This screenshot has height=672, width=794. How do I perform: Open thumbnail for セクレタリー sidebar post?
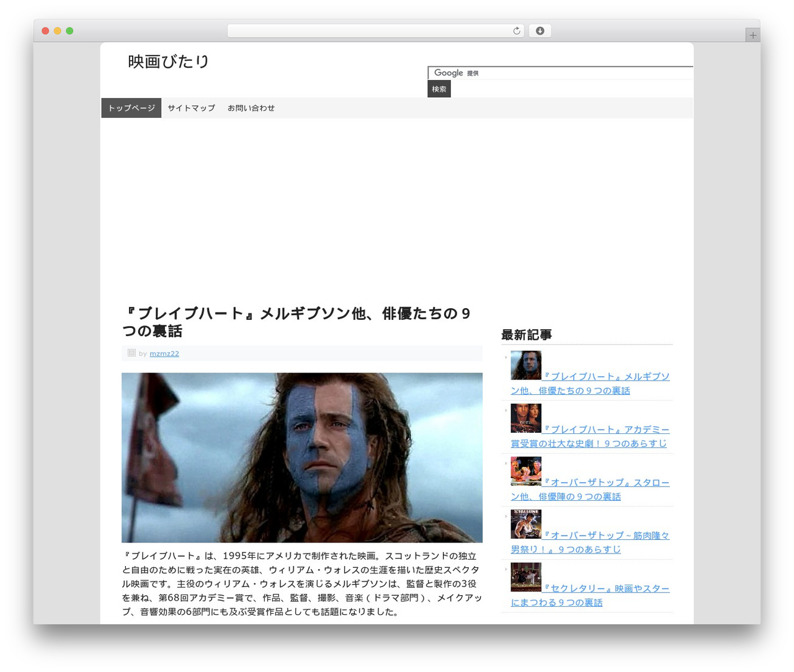click(526, 577)
